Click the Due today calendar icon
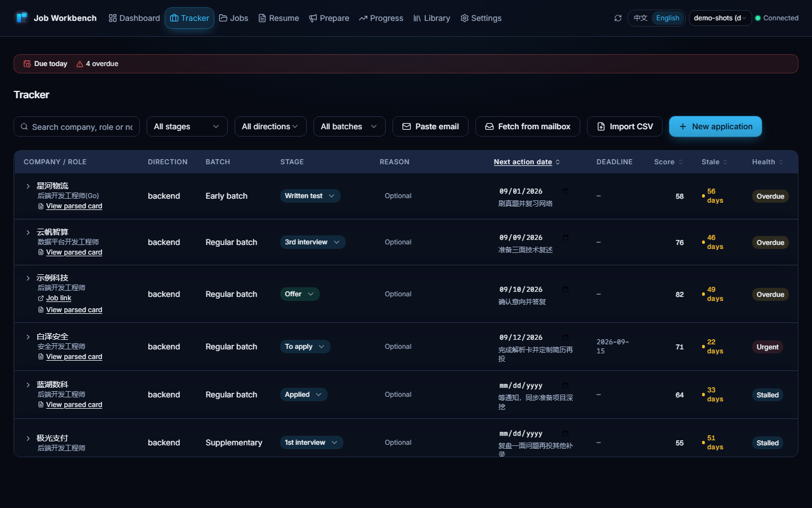The width and height of the screenshot is (812, 508). pos(27,64)
